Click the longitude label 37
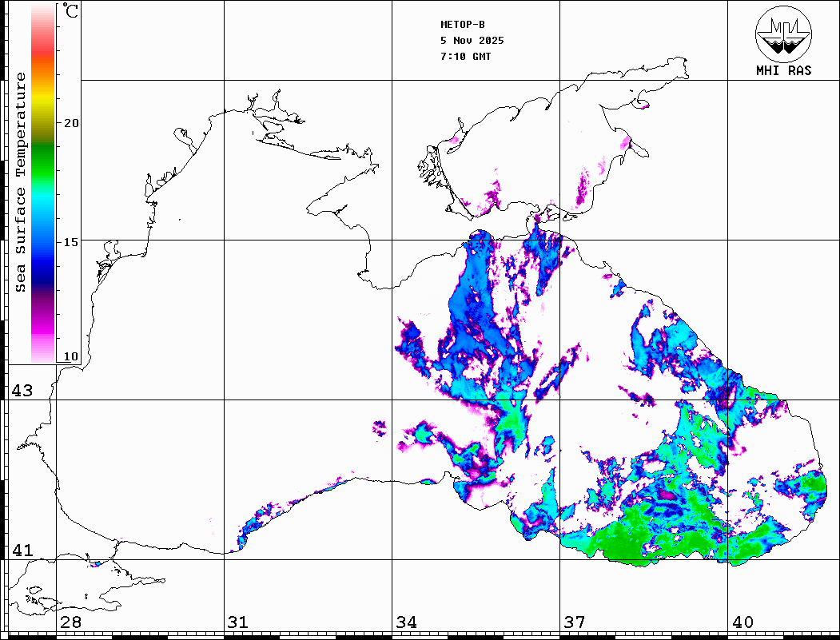Viewport: 840px width, 640px height. (x=574, y=622)
